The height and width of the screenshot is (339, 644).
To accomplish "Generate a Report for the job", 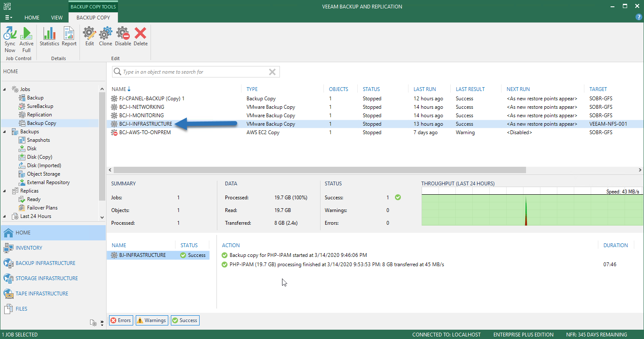I will pyautogui.click(x=69, y=37).
